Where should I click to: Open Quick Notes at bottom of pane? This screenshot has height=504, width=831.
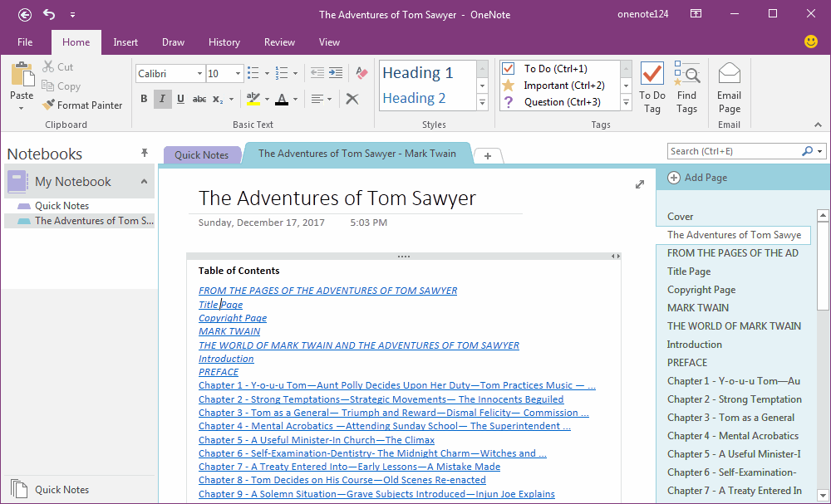[x=51, y=490]
